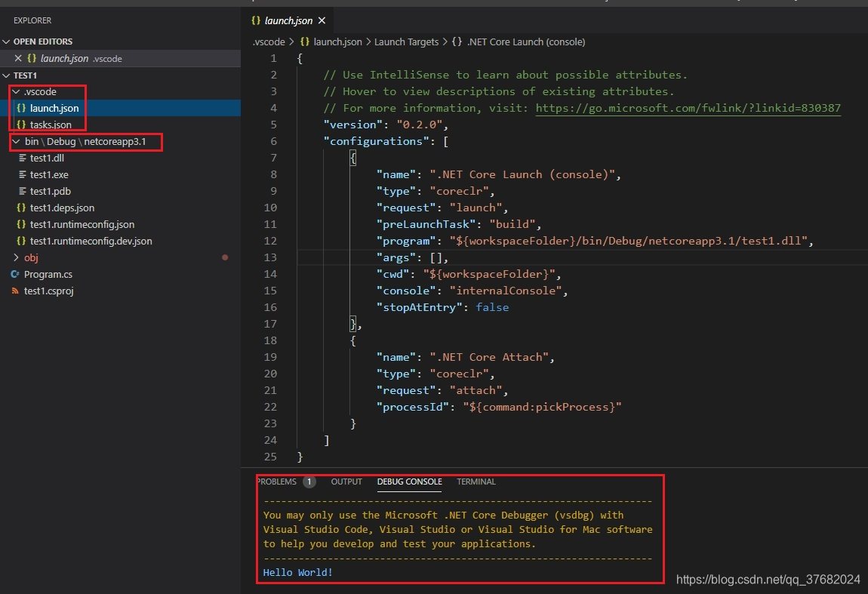Image resolution: width=868 pixels, height=594 pixels.
Task: Select test1.dll file
Action: click(47, 158)
